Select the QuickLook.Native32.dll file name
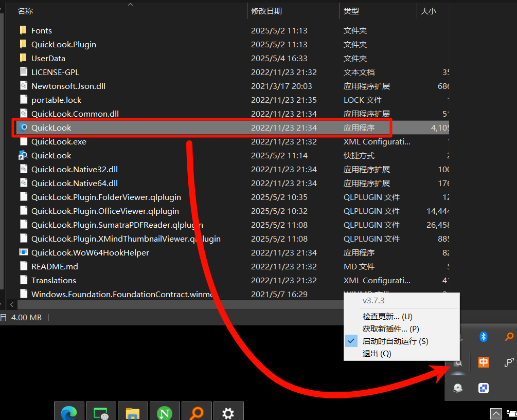Screen dimensions: 517x420 pos(75,169)
